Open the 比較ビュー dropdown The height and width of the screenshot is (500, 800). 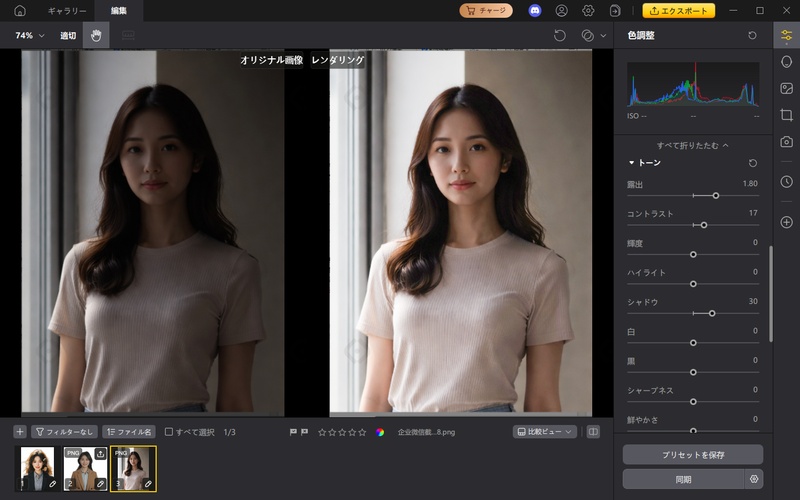point(544,432)
